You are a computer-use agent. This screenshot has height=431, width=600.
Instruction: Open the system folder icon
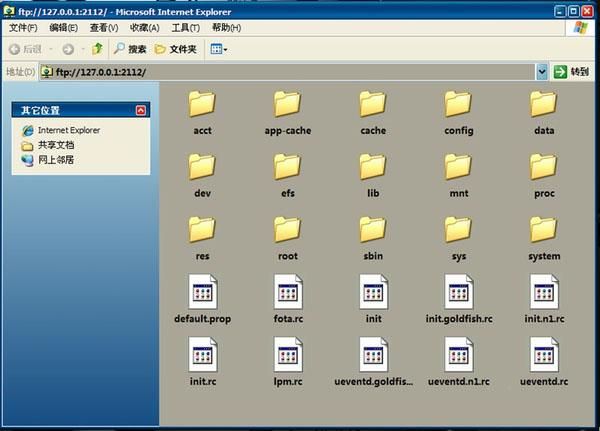coord(544,229)
